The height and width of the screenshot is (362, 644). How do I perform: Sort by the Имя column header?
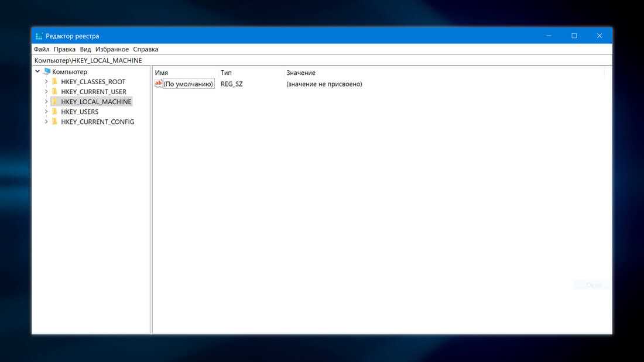click(162, 73)
